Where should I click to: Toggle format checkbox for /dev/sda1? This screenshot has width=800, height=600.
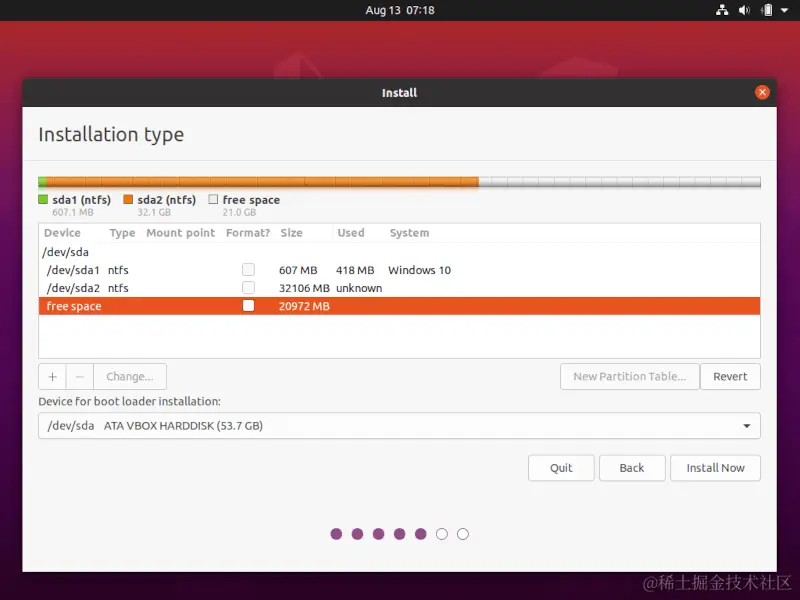pyautogui.click(x=248, y=269)
